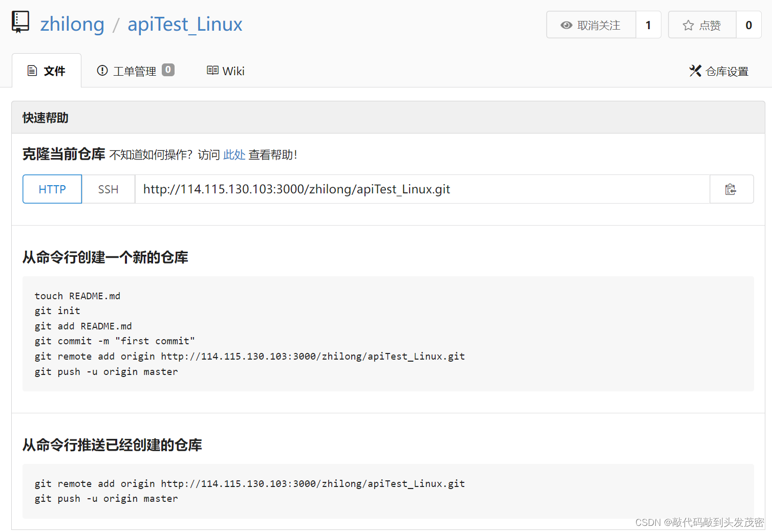Open the 工单管理 issues tab
The image size is (772, 532).
[x=135, y=71]
